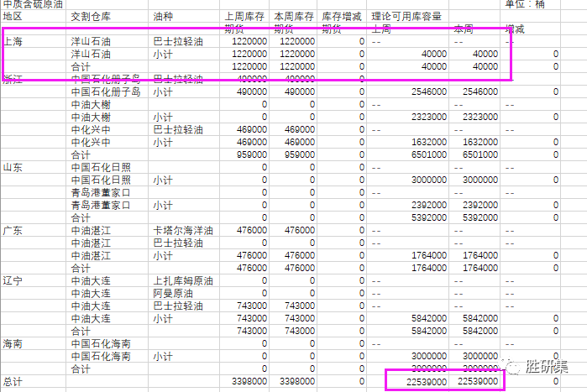The width and height of the screenshot is (587, 392).
Task: Click 1220000 本周库存 in 巴士拉轻油 洋山石油 row
Action: [297, 41]
